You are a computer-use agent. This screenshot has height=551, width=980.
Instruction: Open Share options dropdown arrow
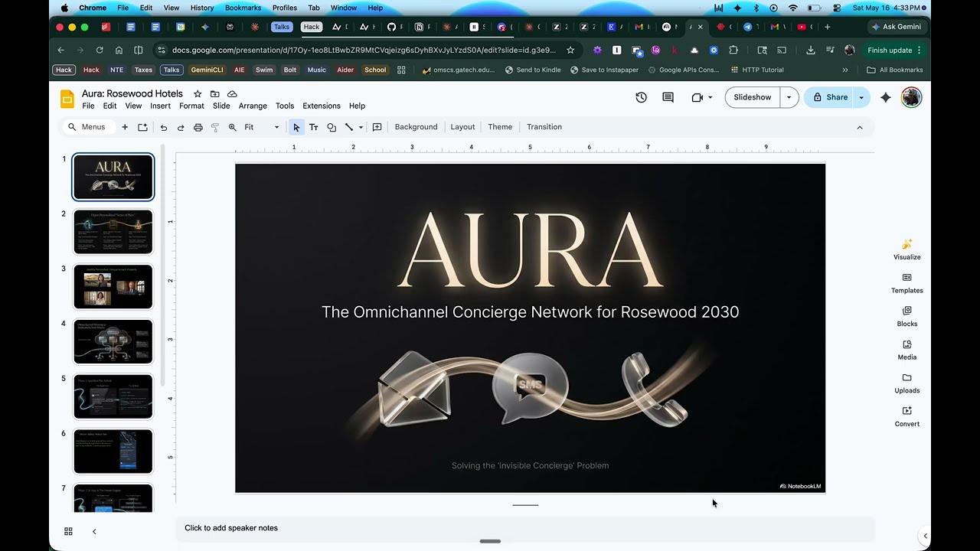click(861, 97)
